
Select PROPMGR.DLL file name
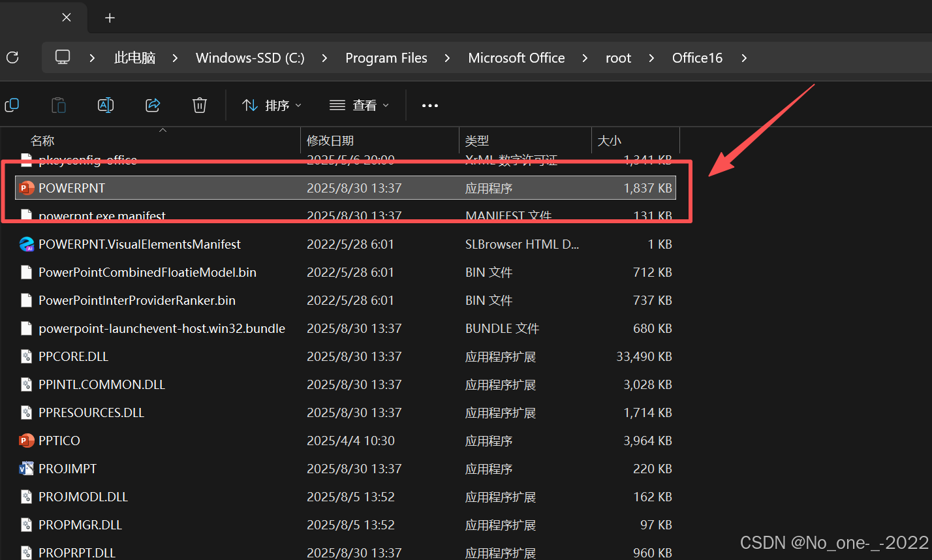[80, 525]
